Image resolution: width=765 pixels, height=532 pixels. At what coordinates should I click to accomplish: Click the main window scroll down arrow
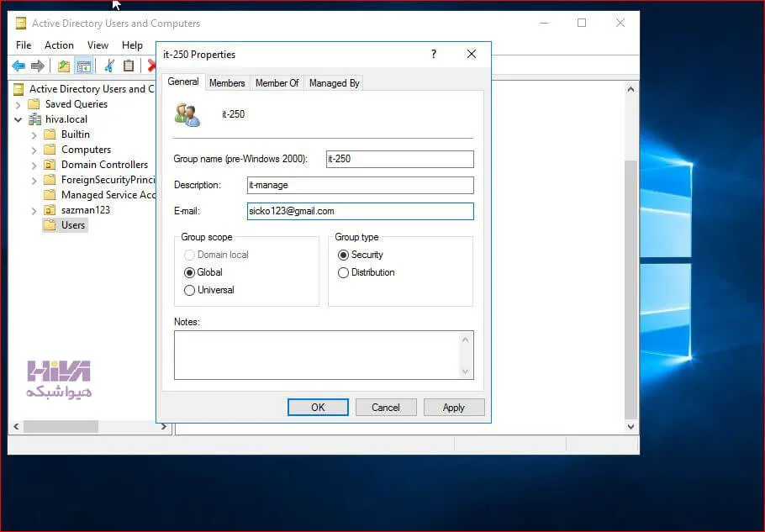coord(630,427)
